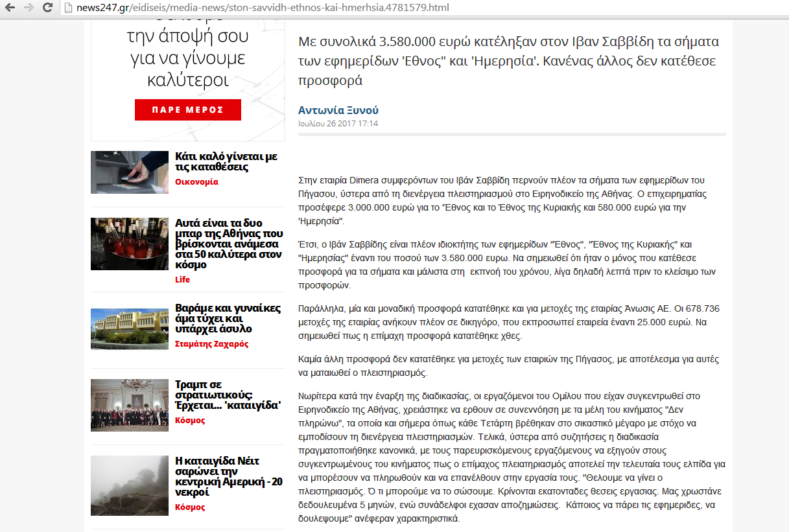
Task: Click the red ΠΑΡΕ ΜΕΡΟΣ button
Action: point(188,110)
